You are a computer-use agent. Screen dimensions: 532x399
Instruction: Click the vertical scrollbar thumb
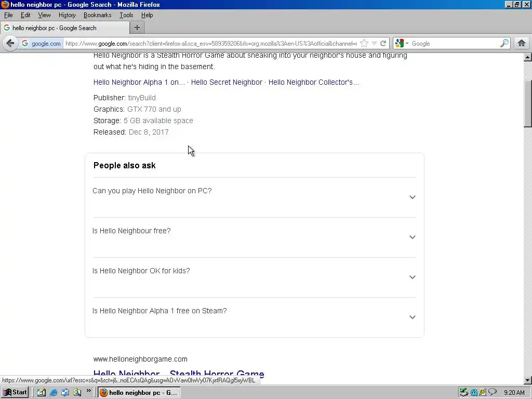pos(527,103)
